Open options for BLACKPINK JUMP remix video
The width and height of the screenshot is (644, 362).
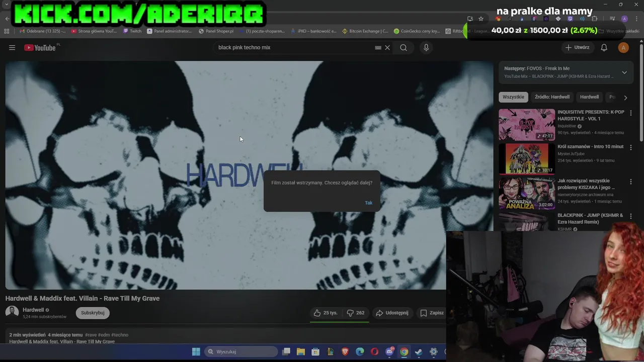click(x=630, y=216)
